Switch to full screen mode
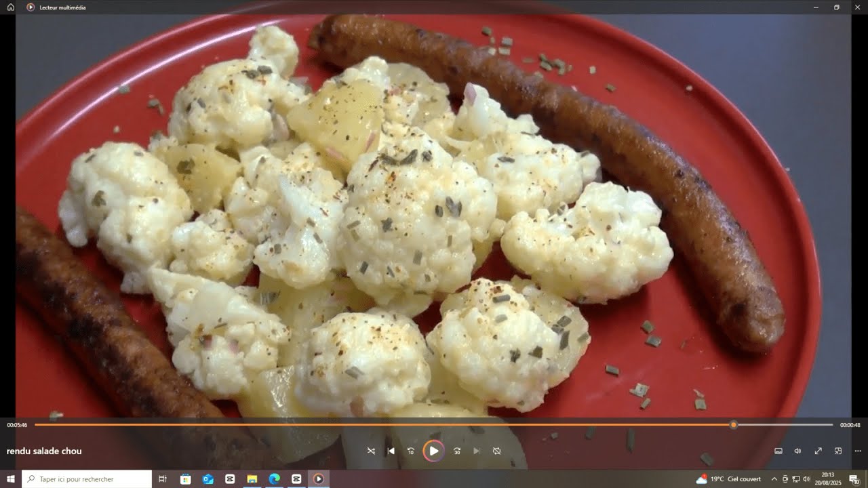Viewport: 868px width, 488px height. 818,451
